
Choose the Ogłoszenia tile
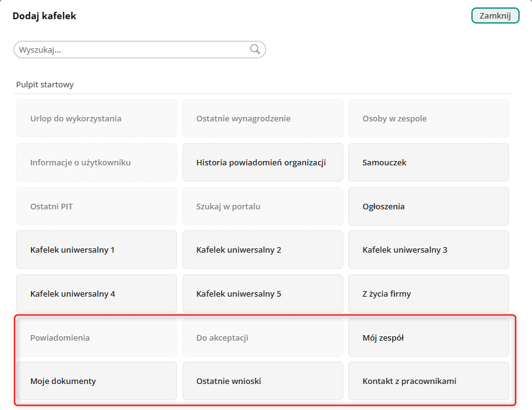428,206
